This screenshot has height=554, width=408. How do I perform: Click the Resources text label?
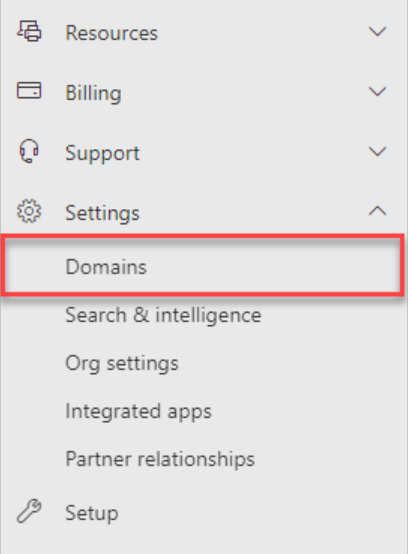point(112,33)
